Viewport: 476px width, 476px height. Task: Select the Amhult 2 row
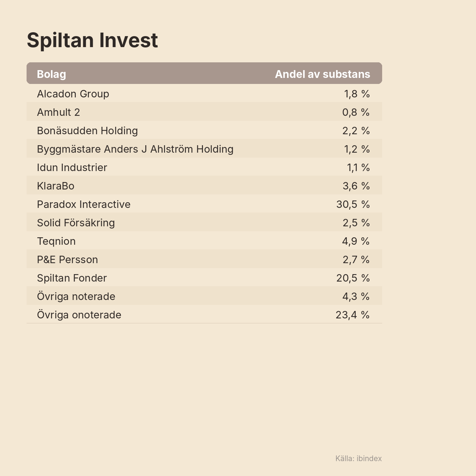tap(204, 112)
